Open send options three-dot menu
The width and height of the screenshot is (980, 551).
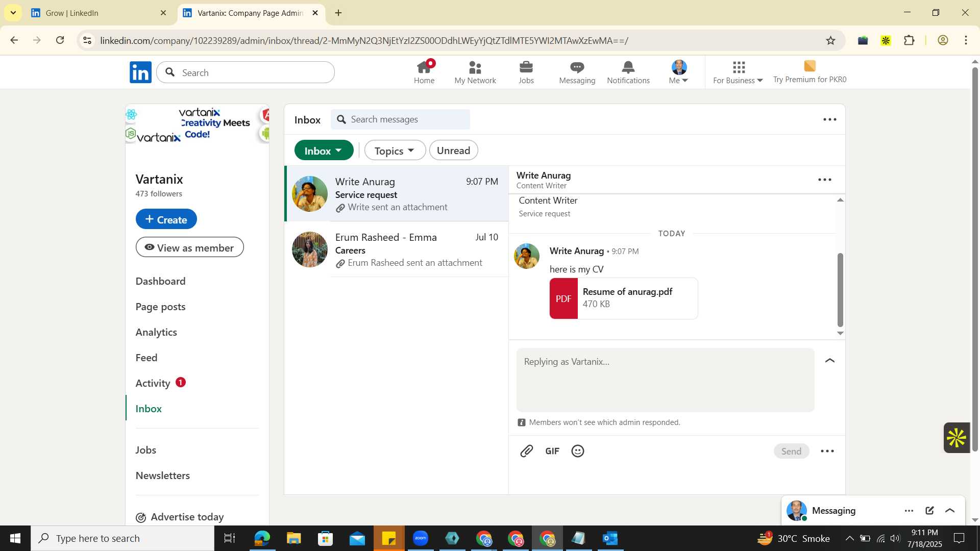pyautogui.click(x=827, y=451)
